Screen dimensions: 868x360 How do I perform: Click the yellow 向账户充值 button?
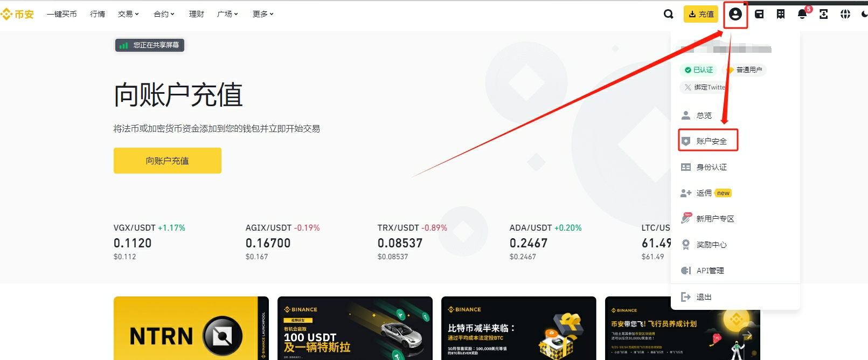pos(168,161)
